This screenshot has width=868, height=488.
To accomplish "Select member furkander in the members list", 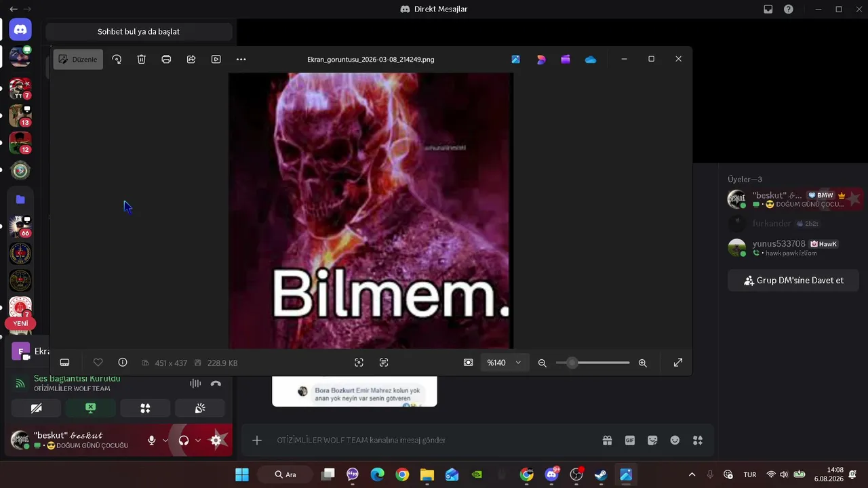I will point(793,224).
